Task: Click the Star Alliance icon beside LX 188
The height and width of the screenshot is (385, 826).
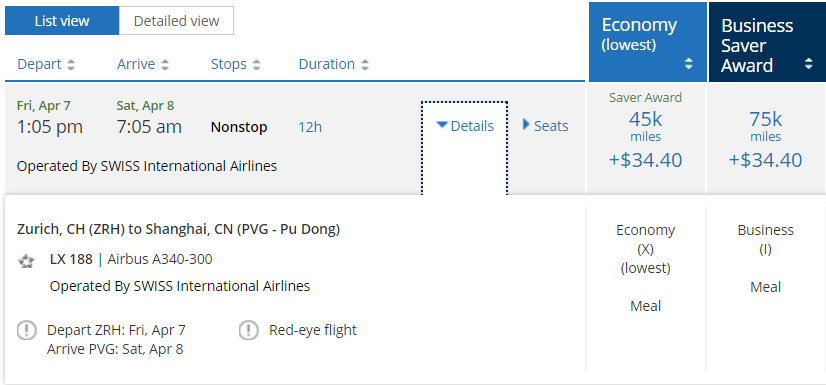Action: (26, 261)
